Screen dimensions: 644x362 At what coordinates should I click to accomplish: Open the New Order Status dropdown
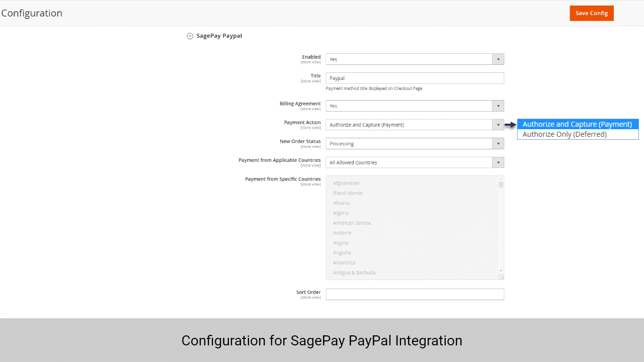pos(415,144)
